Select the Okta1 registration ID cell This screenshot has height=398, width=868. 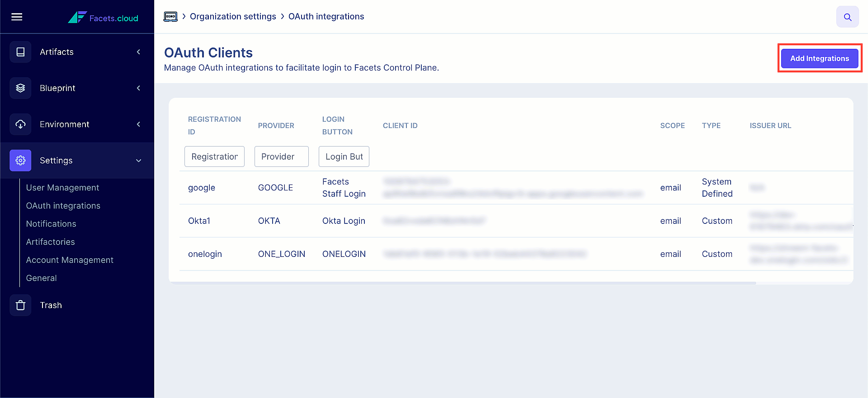199,221
